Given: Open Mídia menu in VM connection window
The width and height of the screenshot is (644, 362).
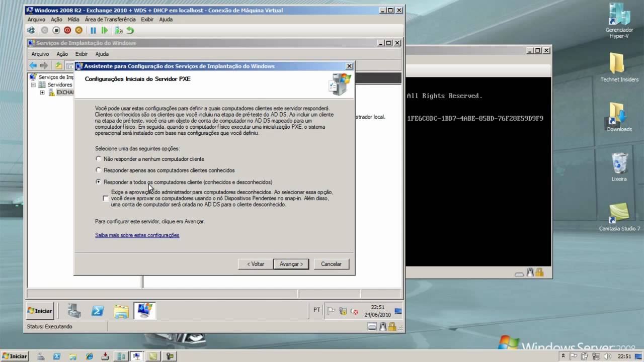Looking at the screenshot, I should (x=73, y=19).
